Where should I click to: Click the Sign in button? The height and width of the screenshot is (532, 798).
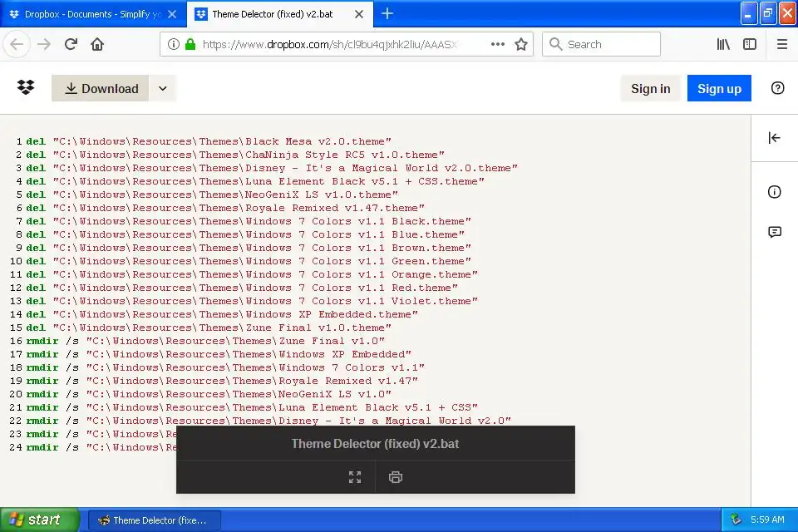(650, 88)
